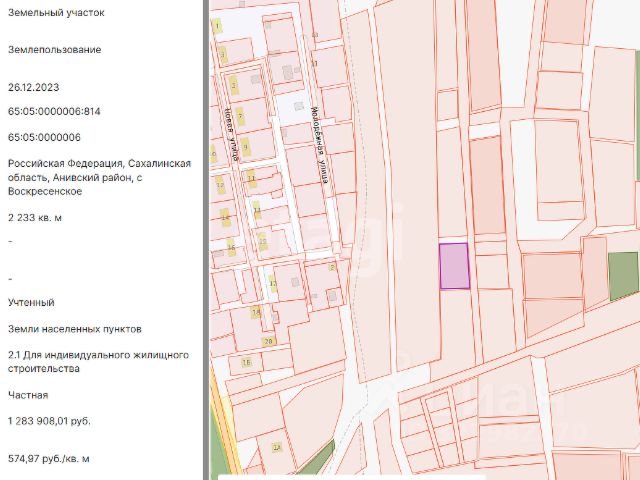Select the green parcel at the map's right edge
This screenshot has width=640, height=480.
[x=623, y=276]
